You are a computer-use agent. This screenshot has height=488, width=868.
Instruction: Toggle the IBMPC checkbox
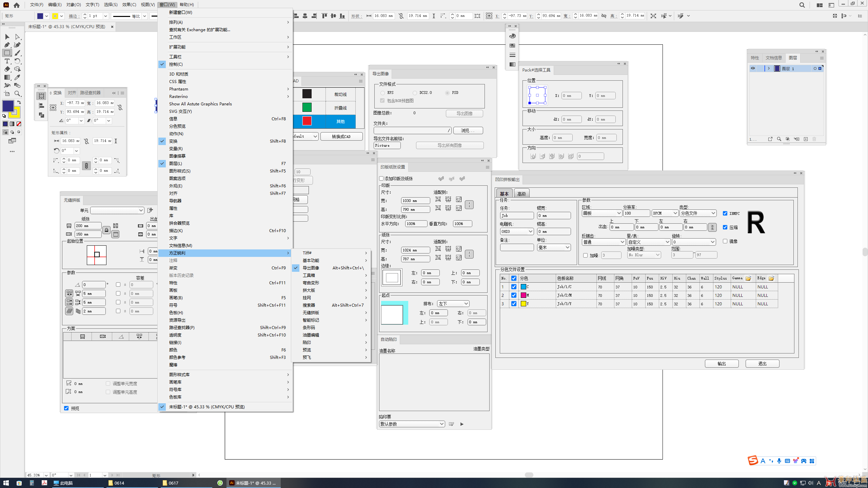point(725,213)
